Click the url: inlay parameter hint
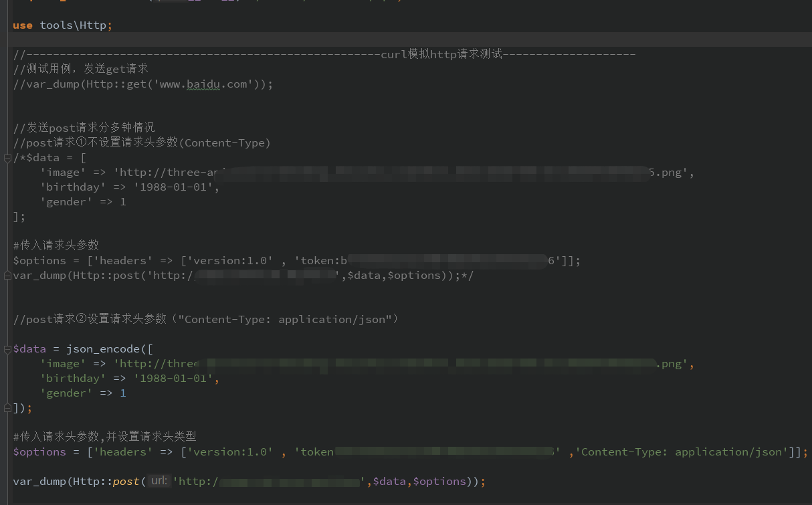812x505 pixels. pos(159,481)
